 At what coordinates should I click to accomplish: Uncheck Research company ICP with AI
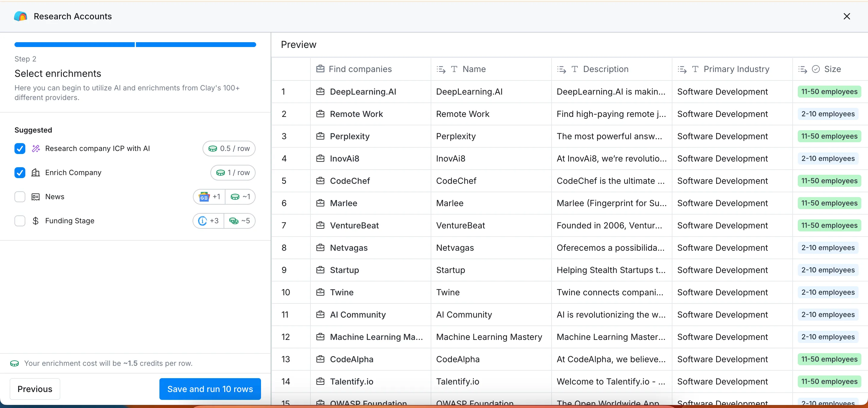click(x=20, y=149)
